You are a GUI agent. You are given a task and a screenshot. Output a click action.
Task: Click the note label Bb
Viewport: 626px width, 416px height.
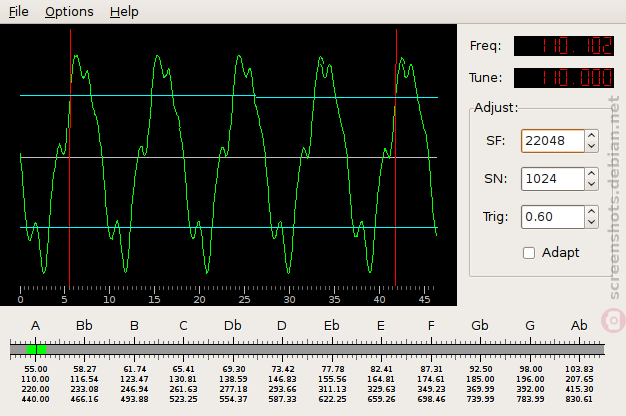[x=84, y=326]
